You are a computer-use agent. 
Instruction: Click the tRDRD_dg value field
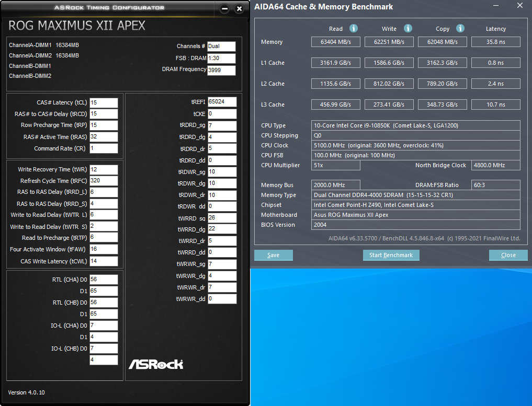click(x=222, y=137)
